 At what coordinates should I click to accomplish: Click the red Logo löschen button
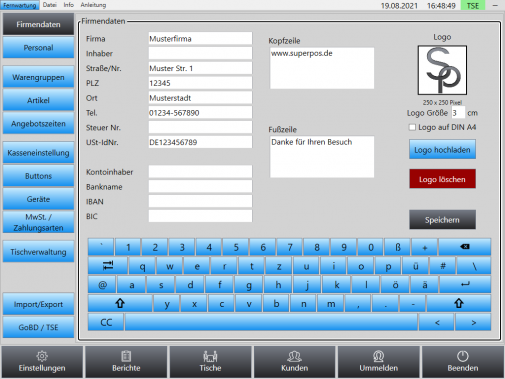[442, 179]
